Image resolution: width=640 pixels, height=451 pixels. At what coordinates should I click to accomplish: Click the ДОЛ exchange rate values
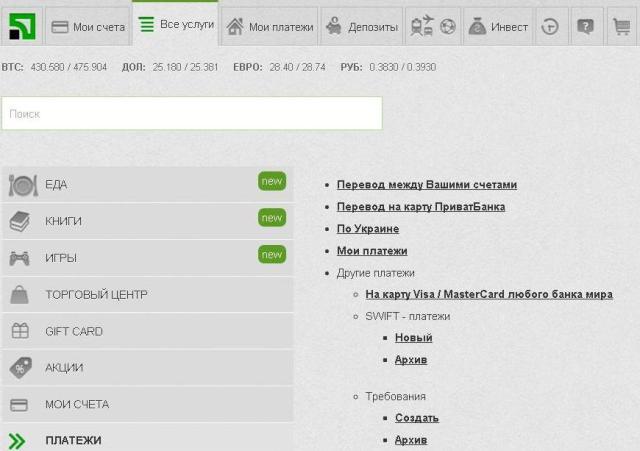point(185,67)
